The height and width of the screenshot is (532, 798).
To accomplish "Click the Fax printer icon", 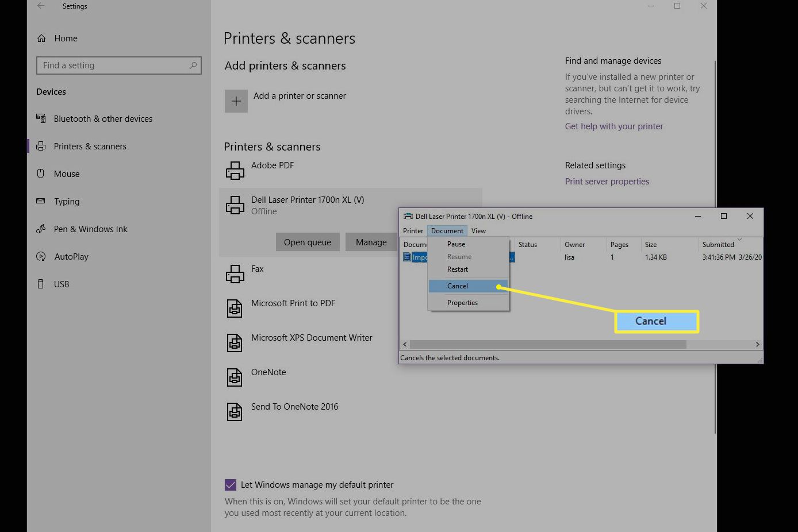I will click(x=235, y=274).
